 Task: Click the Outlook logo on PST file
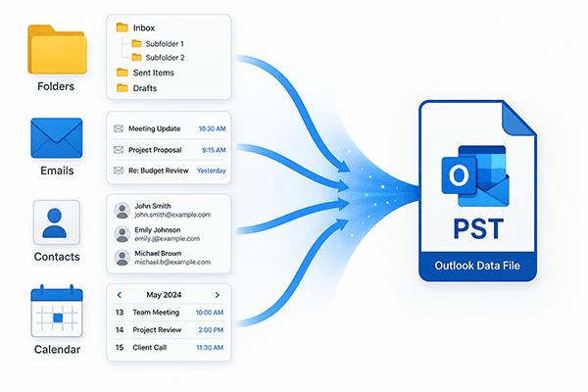(475, 176)
